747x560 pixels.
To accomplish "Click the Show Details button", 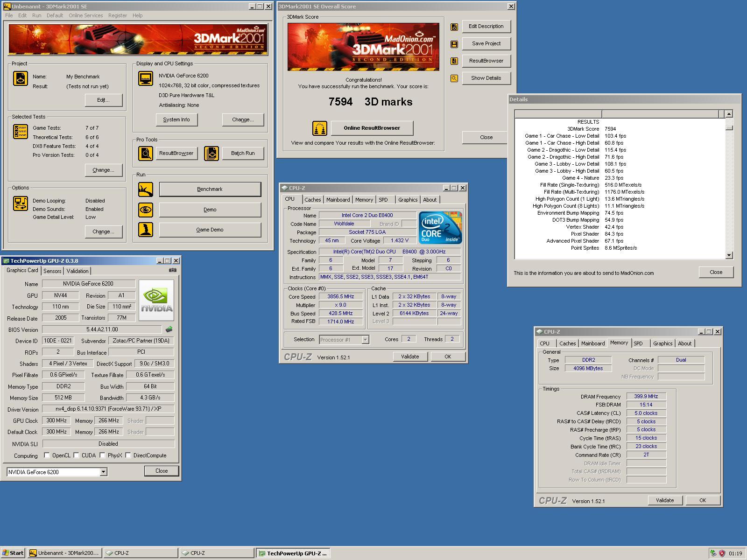I will pos(486,78).
